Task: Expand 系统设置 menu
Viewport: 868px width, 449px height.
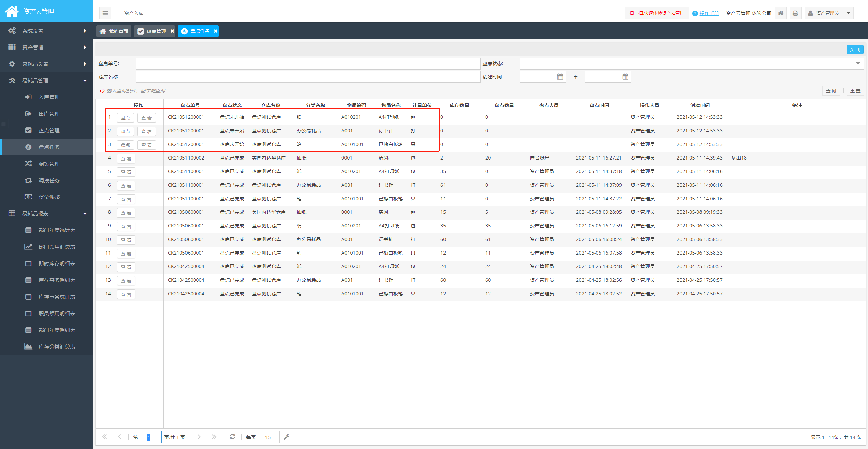Action: pyautogui.click(x=46, y=31)
